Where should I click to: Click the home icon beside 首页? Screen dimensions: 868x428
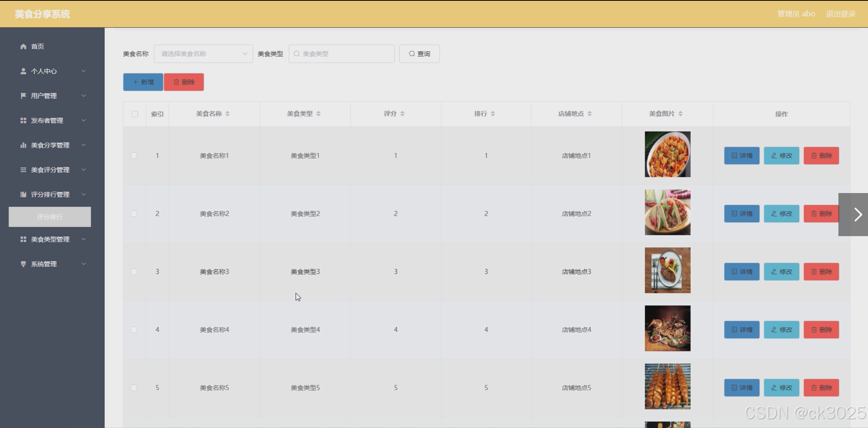point(23,47)
